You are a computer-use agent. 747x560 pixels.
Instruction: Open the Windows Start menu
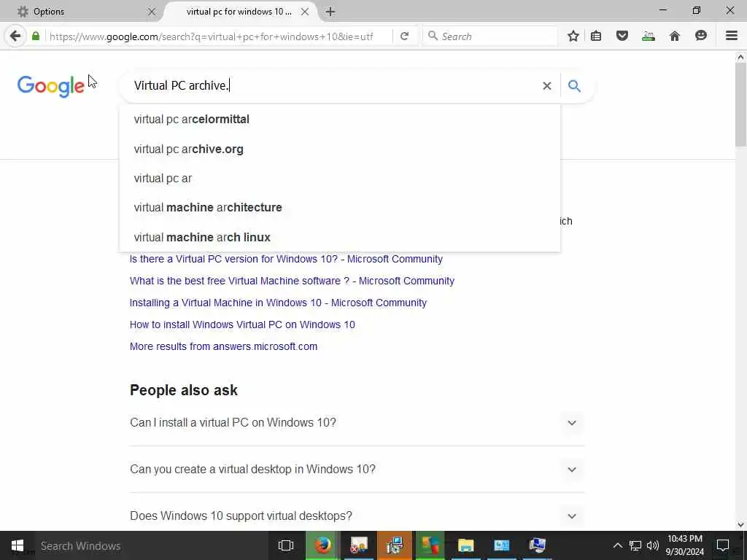[x=18, y=545]
